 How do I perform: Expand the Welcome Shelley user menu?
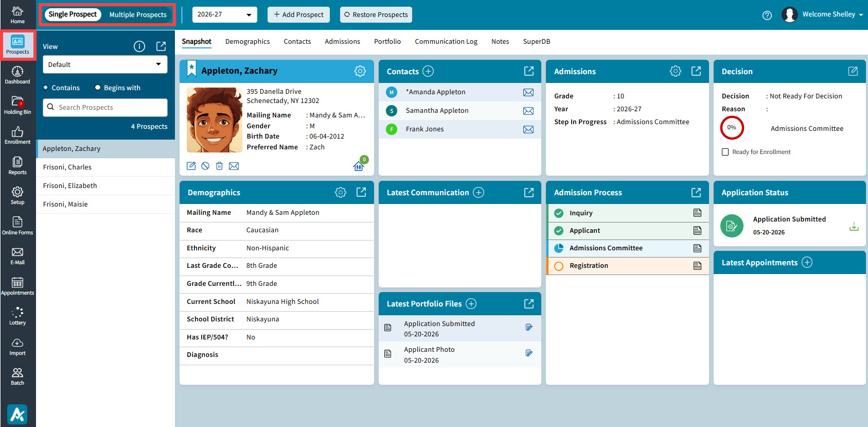822,14
